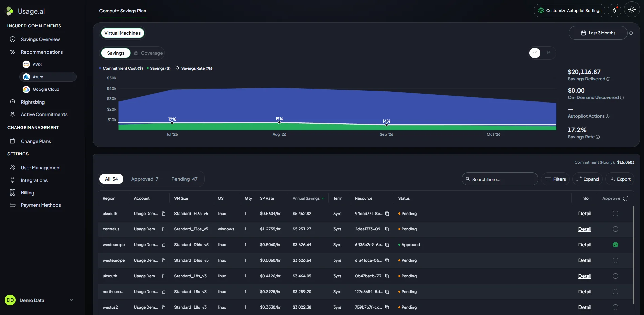Select approve radio for 0b47bacb row
This screenshot has width=644, height=315.
pyautogui.click(x=615, y=276)
